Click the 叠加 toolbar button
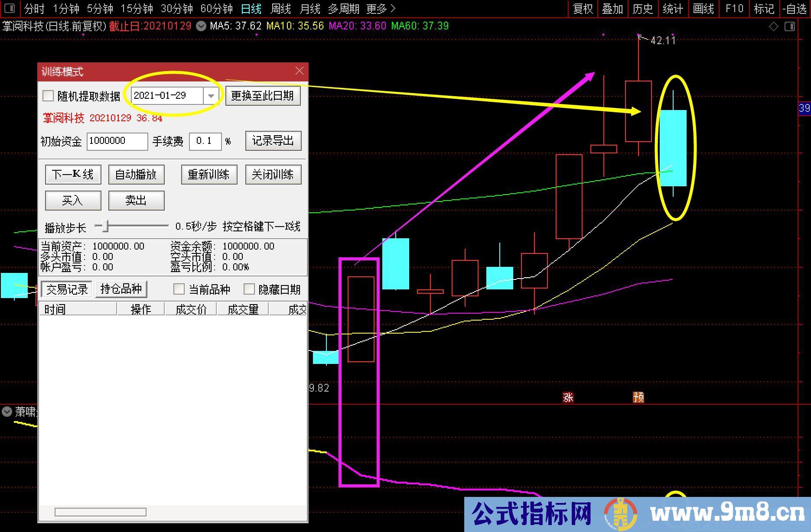Viewport: 811px width, 532px height. (612, 9)
